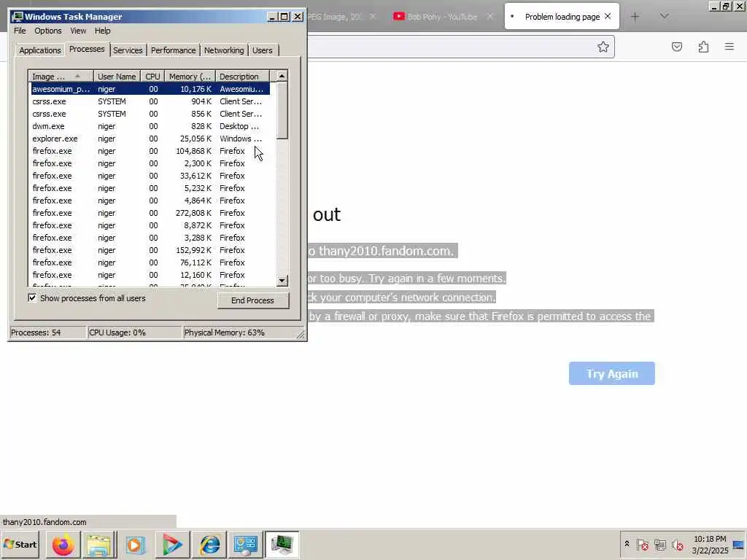
Task: Click the muted volume tray icon
Action: pyautogui.click(x=677, y=544)
